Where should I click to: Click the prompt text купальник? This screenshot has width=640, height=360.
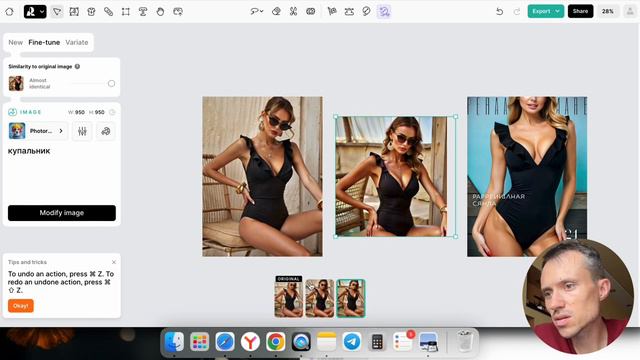click(29, 151)
